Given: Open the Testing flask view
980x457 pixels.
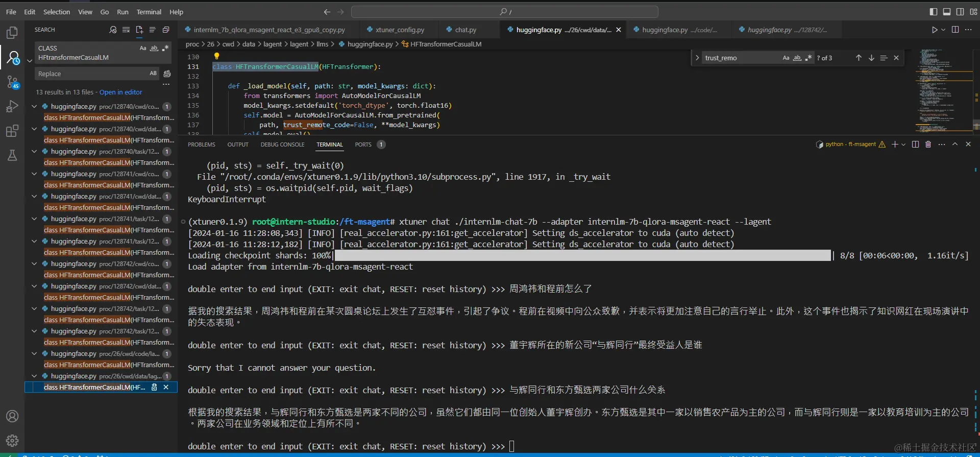Looking at the screenshot, I should pyautogui.click(x=12, y=155).
